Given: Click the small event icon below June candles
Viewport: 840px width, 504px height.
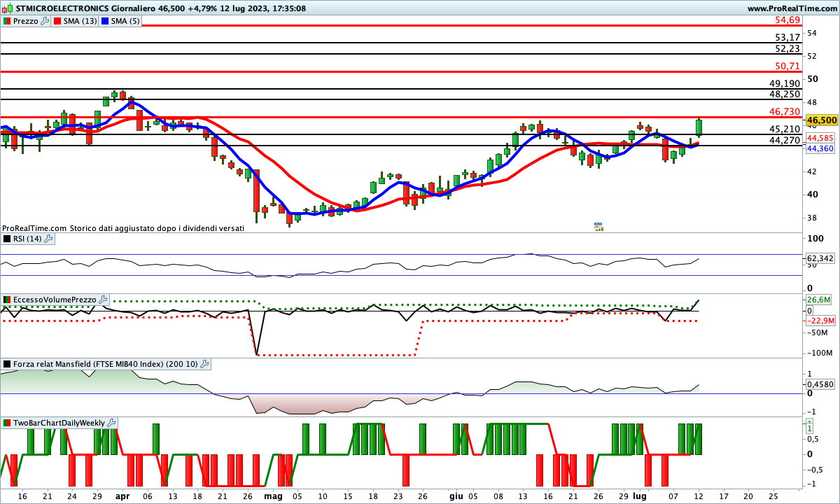Looking at the screenshot, I should [x=598, y=226].
